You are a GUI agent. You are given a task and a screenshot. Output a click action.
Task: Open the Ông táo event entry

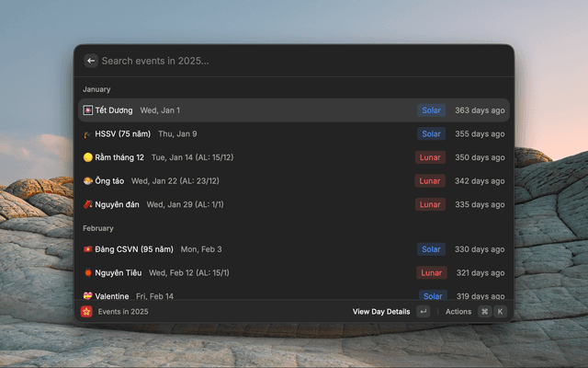[276, 181]
